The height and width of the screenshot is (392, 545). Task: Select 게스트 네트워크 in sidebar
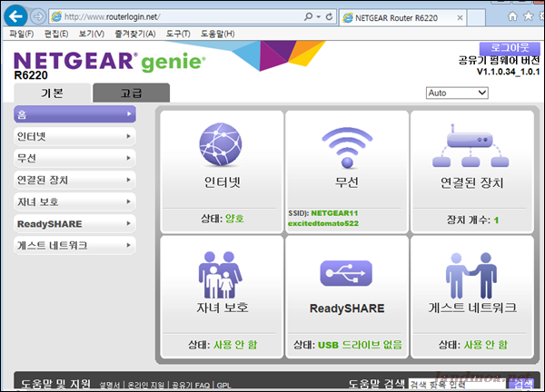[74, 246]
